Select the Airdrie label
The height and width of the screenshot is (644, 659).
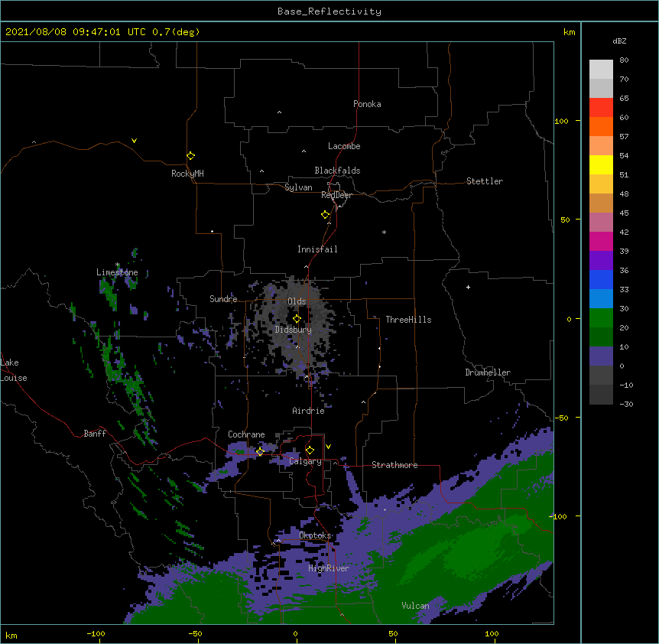[x=309, y=411]
